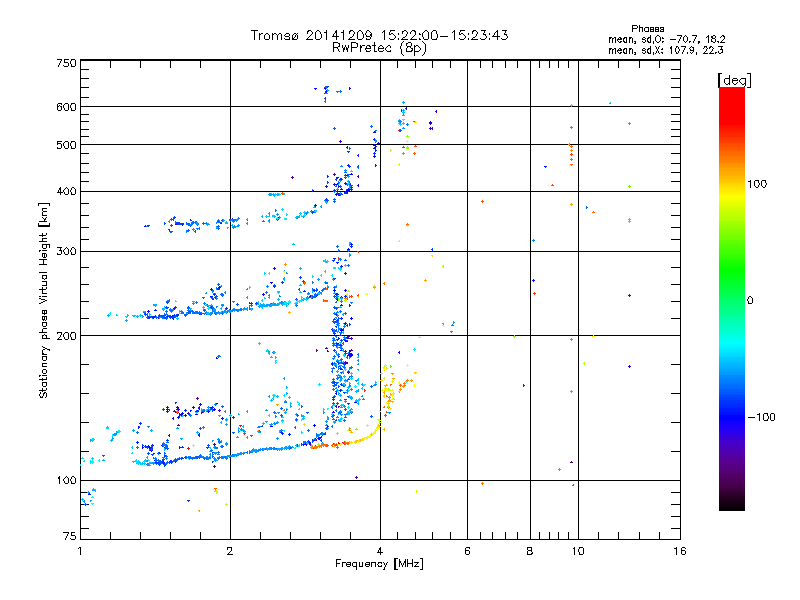Select the 'RwPretec (8p)' subtitle
Viewport: 800px width, 600px height.
click(379, 48)
